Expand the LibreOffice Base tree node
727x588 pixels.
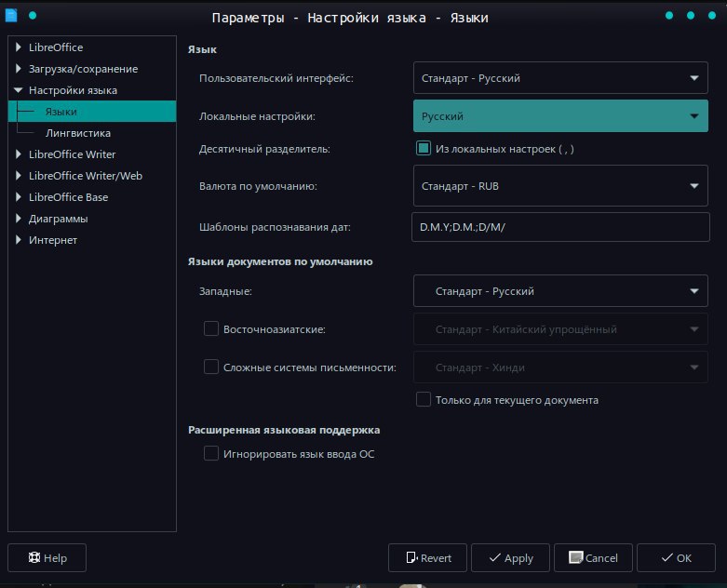(18, 197)
